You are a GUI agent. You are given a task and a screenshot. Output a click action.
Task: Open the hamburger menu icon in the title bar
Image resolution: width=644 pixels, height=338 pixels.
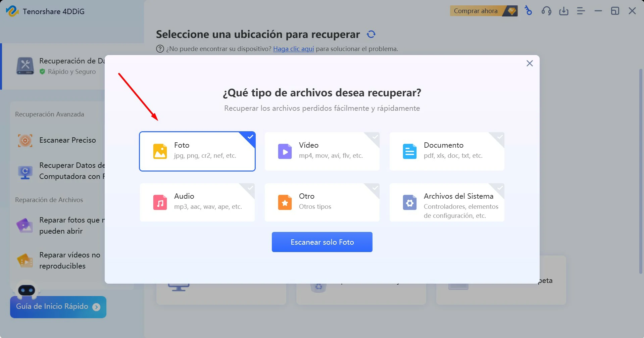pyautogui.click(x=581, y=11)
